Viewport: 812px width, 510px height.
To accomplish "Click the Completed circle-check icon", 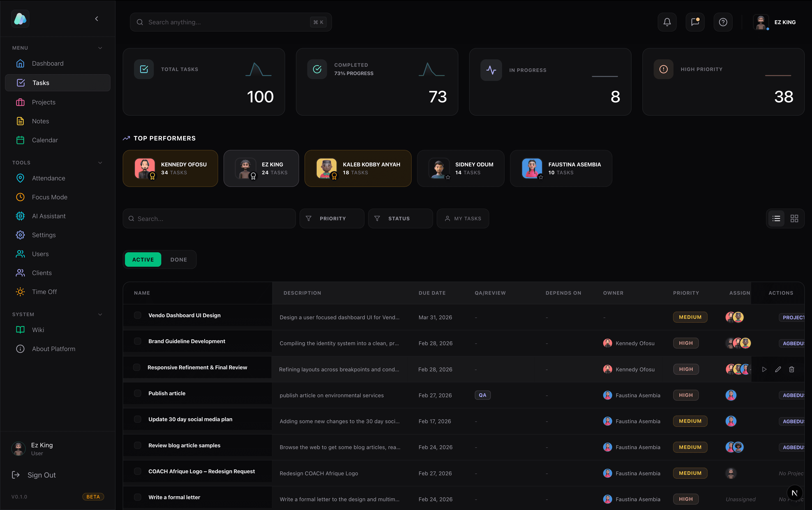I will coord(317,69).
